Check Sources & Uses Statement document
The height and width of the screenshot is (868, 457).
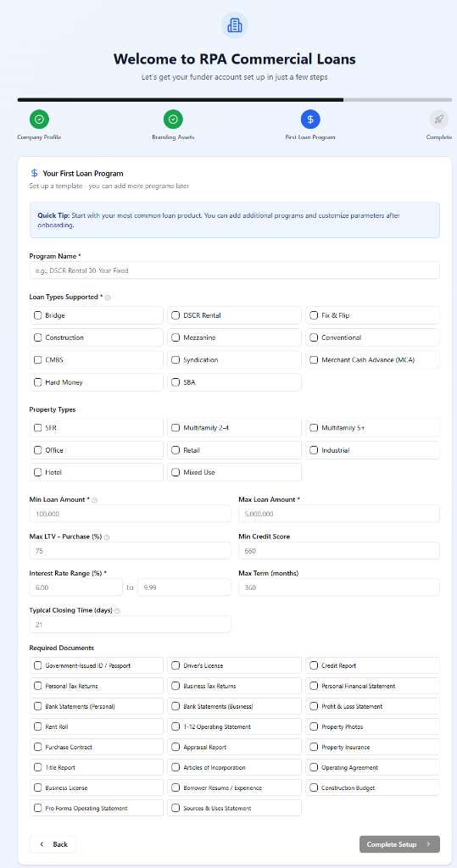(x=176, y=808)
